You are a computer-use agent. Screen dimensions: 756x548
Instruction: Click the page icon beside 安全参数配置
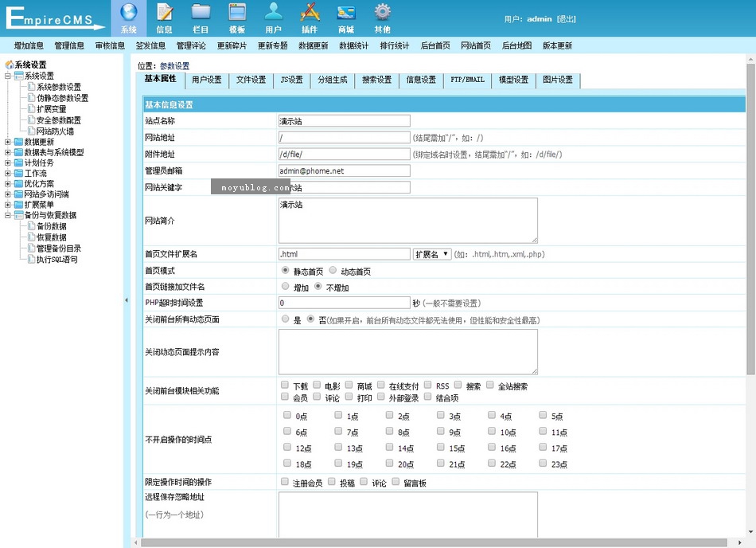tap(31, 119)
